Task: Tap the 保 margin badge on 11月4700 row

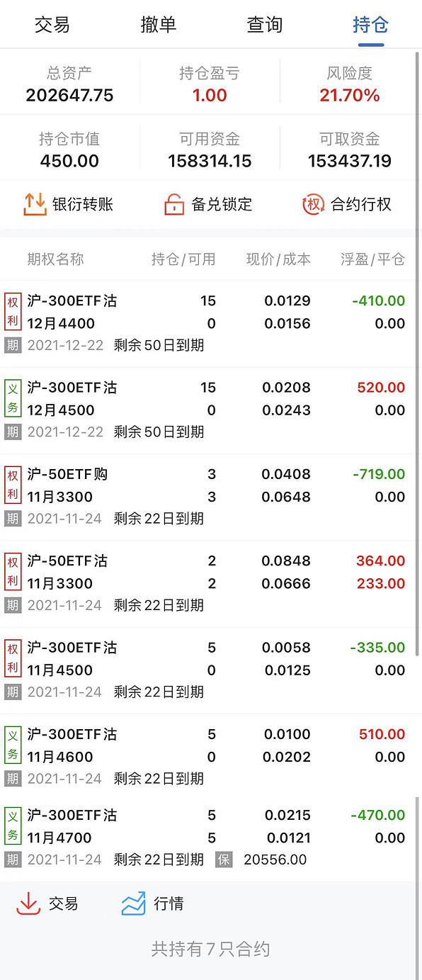Action: coord(224,860)
